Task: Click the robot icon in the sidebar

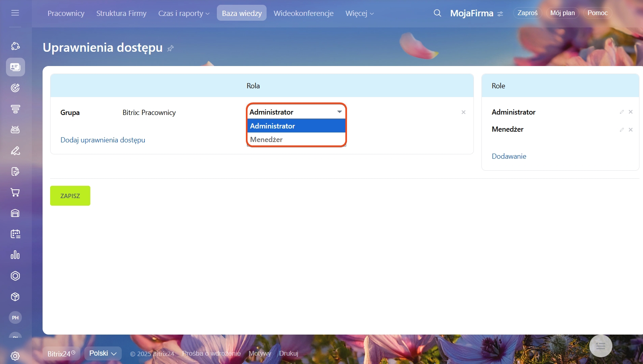Action: (x=15, y=130)
